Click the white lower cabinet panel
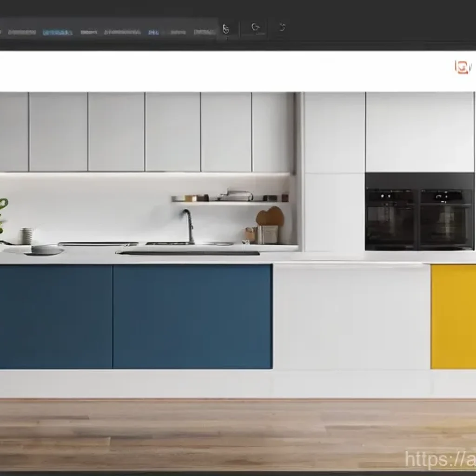The image size is (476, 476). [x=351, y=316]
